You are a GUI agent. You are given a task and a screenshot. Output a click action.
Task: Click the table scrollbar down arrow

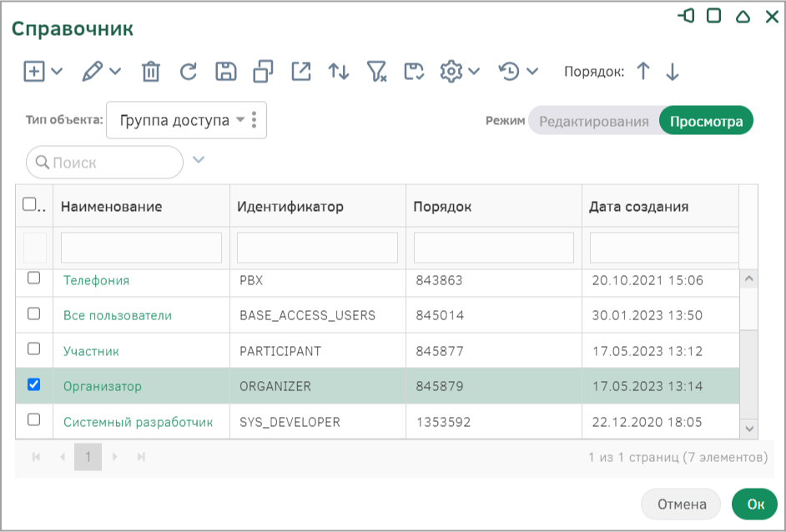coord(749,429)
